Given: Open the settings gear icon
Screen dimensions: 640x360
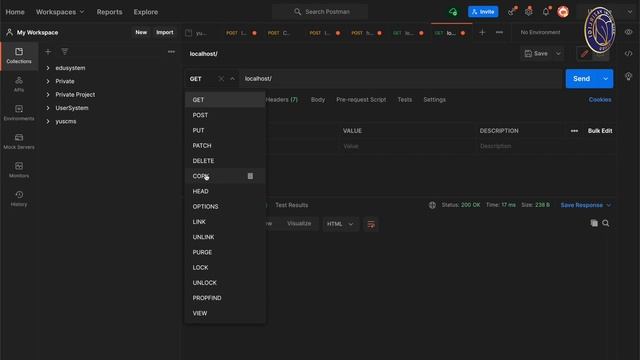Looking at the screenshot, I should [529, 11].
